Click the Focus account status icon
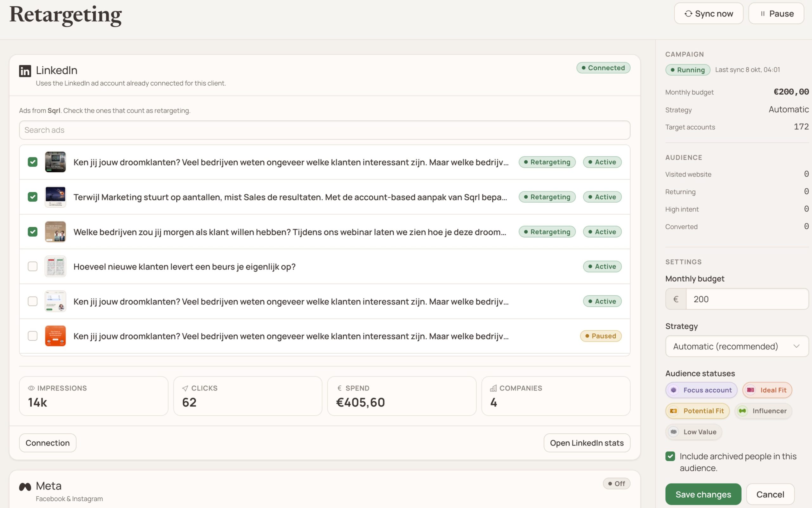Screen dimensions: 812x508 click(x=673, y=390)
